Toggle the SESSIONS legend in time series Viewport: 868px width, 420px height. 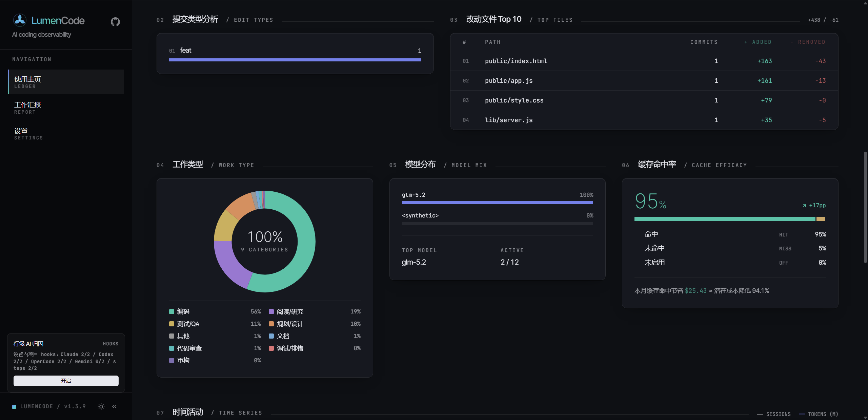[774, 414]
